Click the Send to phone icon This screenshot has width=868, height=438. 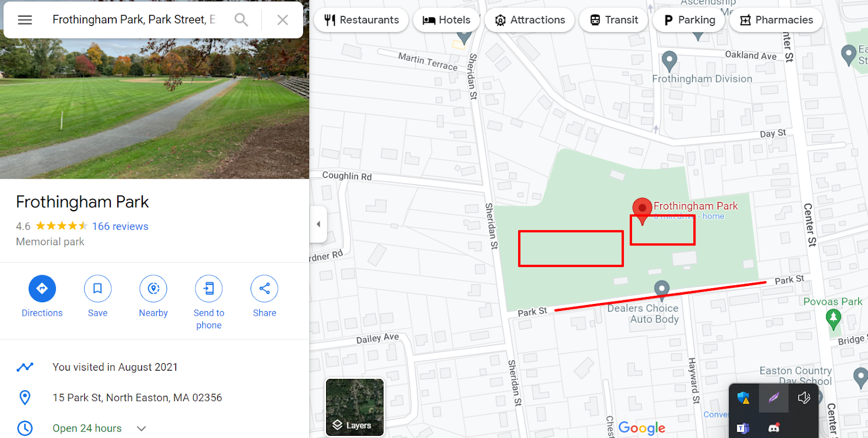[209, 289]
